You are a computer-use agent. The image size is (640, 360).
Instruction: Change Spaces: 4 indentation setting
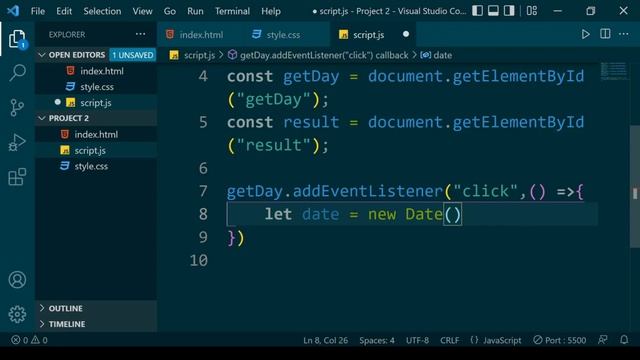tap(377, 340)
